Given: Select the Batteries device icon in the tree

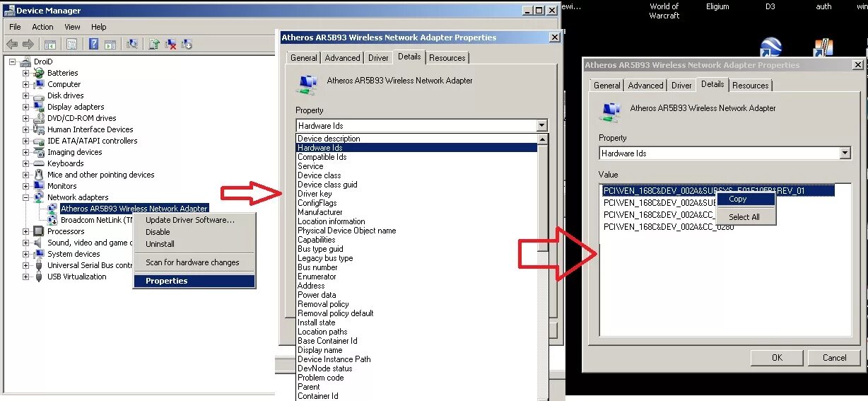Looking at the screenshot, I should coord(40,73).
